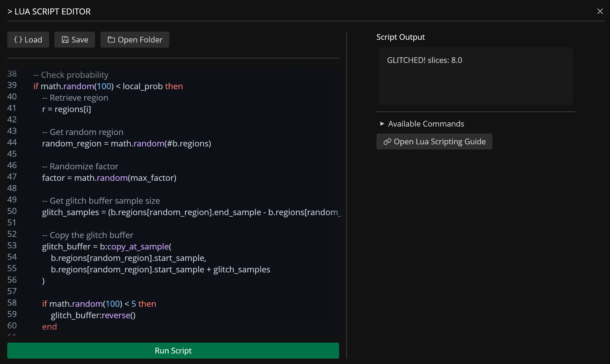Click the script output text area
The height and width of the screenshot is (364, 610).
coord(476,76)
